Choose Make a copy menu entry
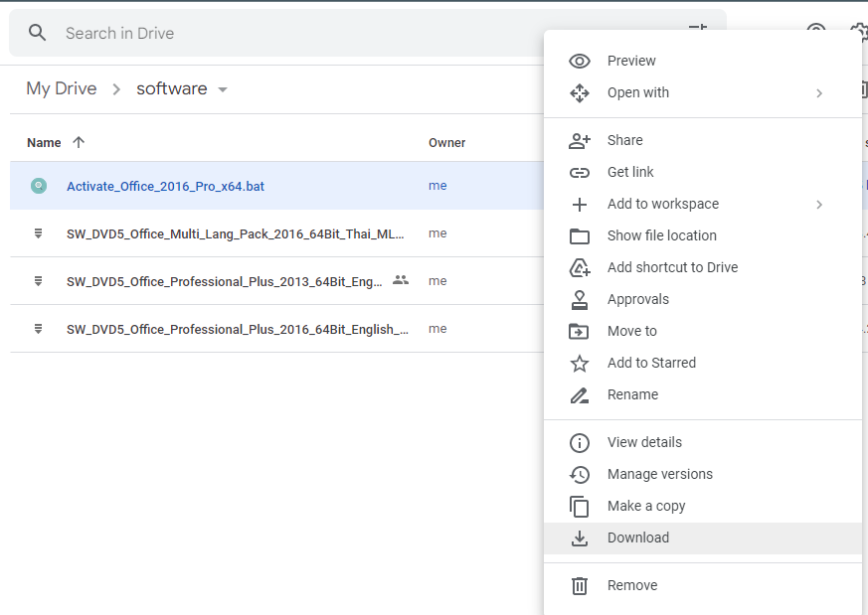 coord(703,506)
